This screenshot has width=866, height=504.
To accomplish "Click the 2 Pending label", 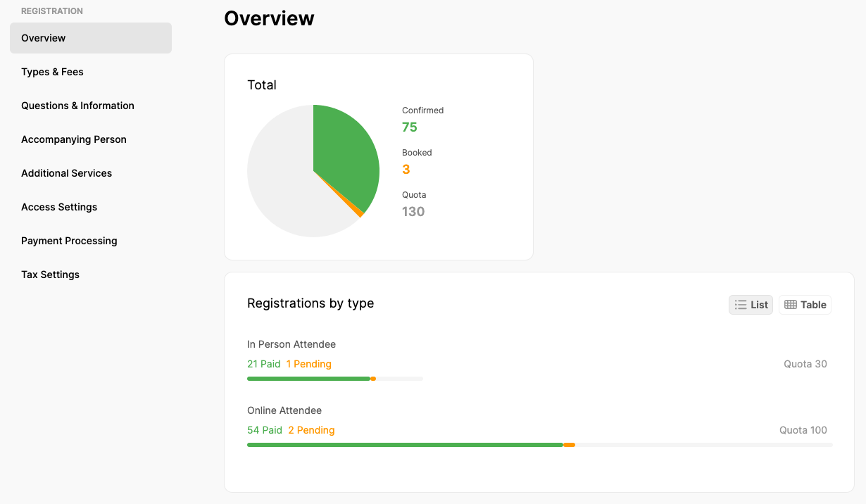I will [311, 430].
